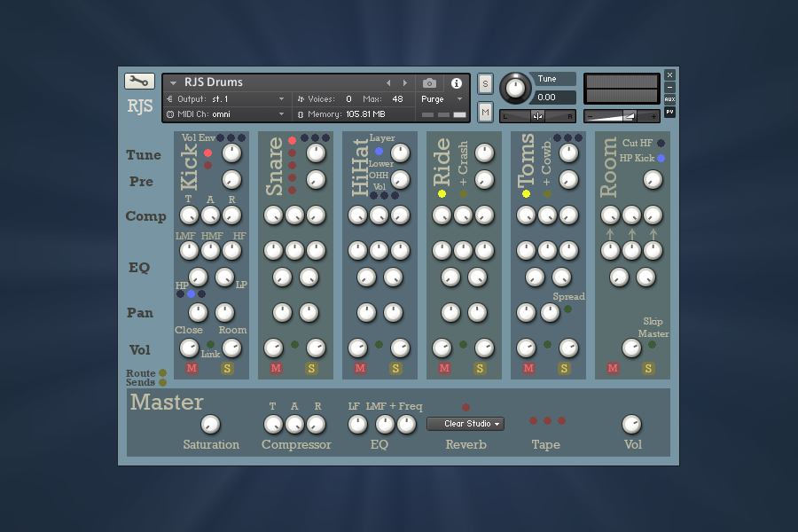Click the Kick Room volume knob

click(x=231, y=348)
